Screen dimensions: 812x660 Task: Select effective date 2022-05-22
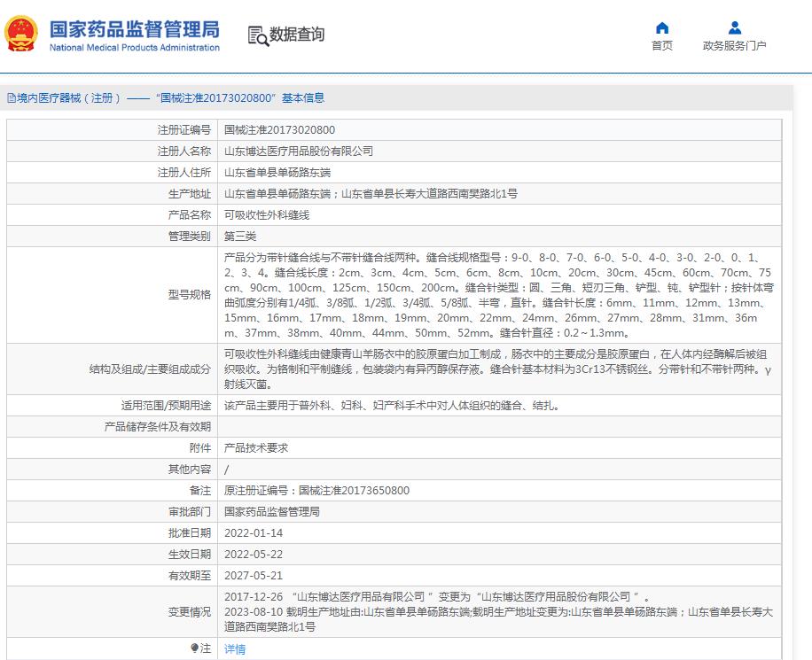tap(254, 554)
